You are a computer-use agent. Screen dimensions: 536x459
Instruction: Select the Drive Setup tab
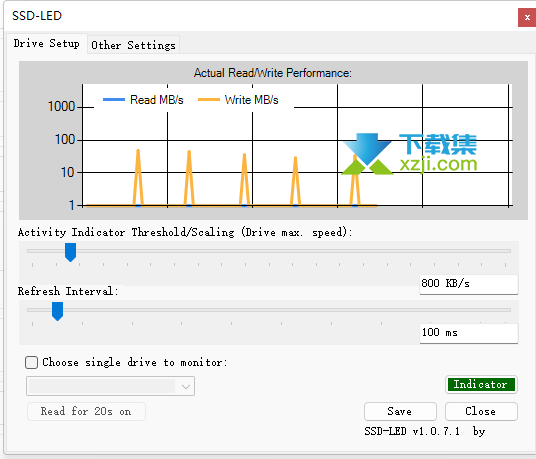click(47, 43)
